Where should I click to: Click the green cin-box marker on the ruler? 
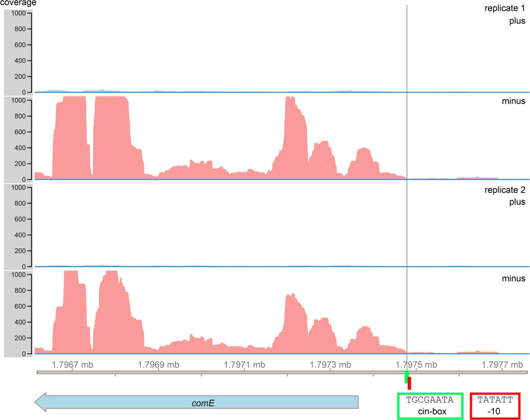407,377
